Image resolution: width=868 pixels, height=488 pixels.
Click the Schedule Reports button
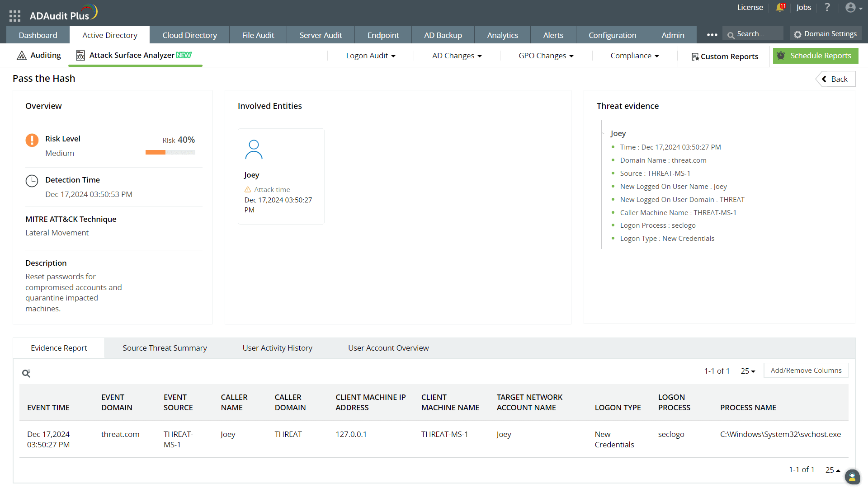(x=815, y=56)
